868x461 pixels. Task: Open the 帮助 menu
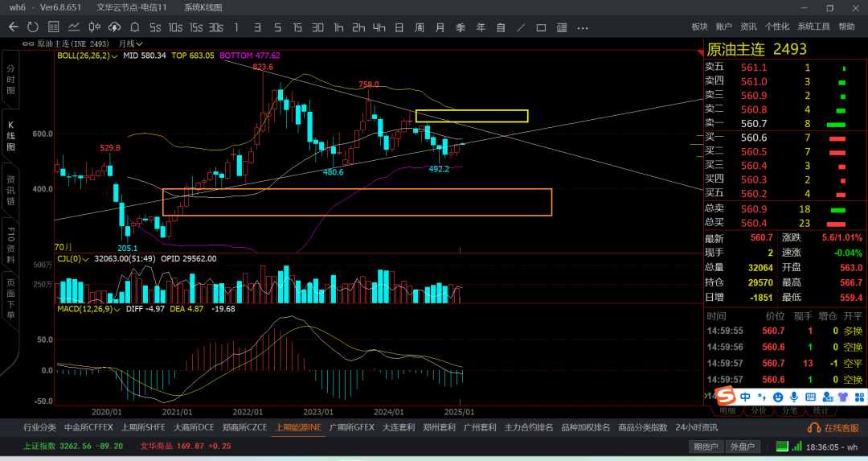(845, 27)
